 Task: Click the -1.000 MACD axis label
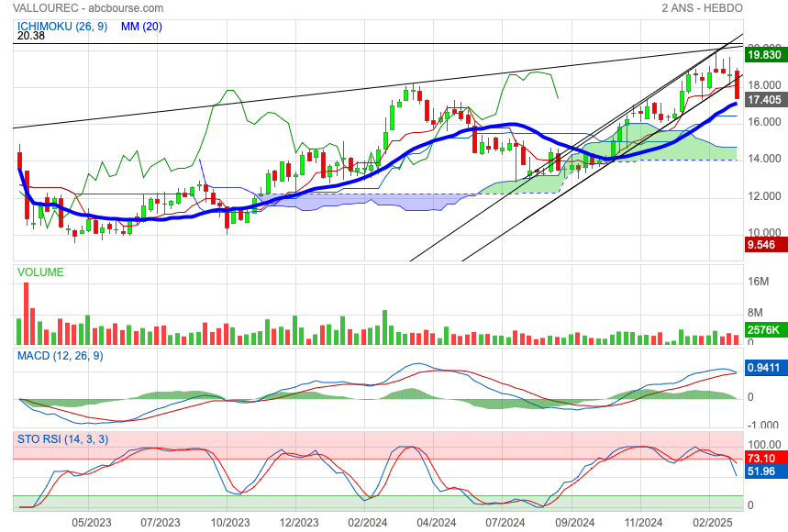click(763, 425)
